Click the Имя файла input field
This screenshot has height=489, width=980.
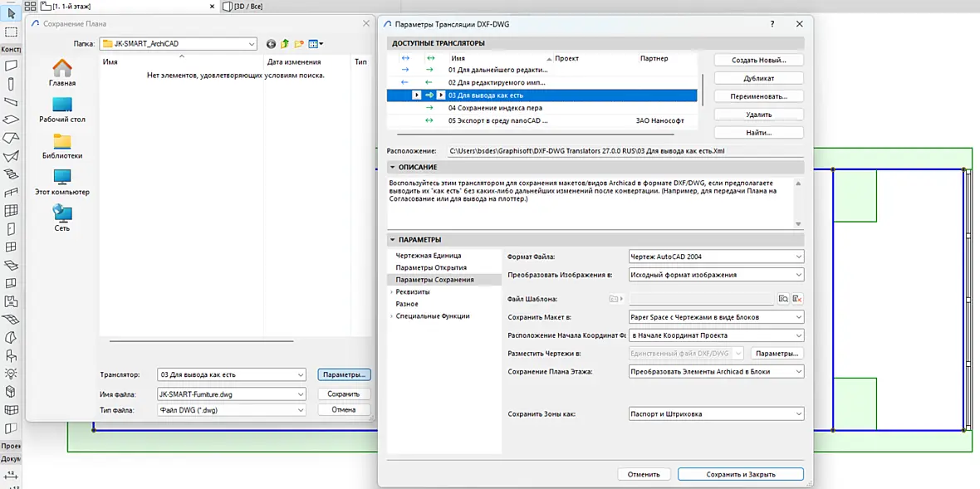(x=231, y=394)
